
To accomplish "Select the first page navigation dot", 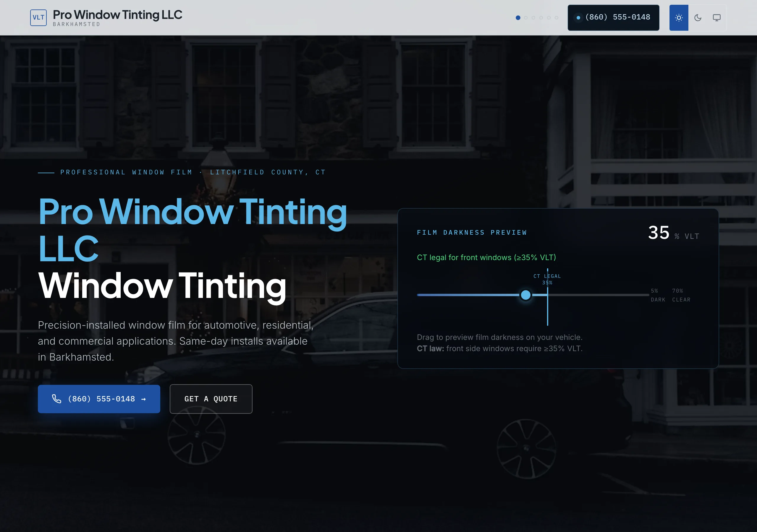I will tap(518, 18).
